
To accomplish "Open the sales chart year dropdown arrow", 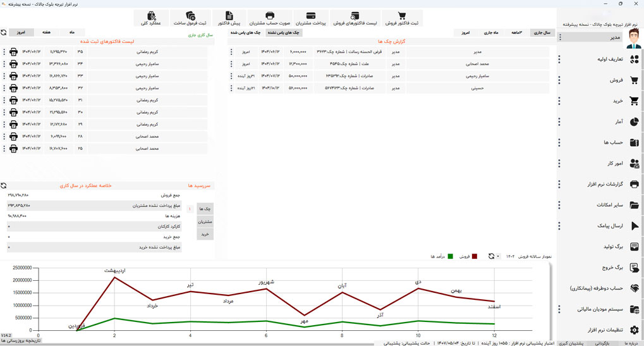I will [x=499, y=257].
